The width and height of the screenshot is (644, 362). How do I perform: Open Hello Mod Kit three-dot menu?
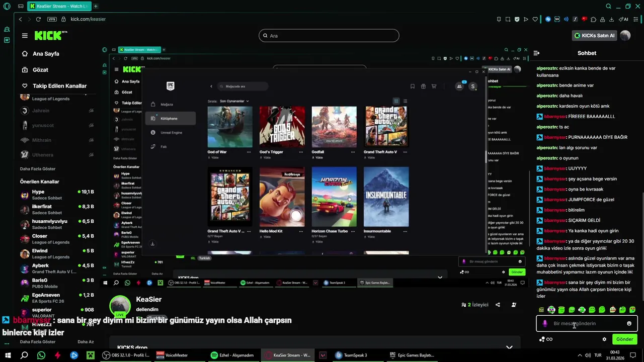(x=301, y=231)
